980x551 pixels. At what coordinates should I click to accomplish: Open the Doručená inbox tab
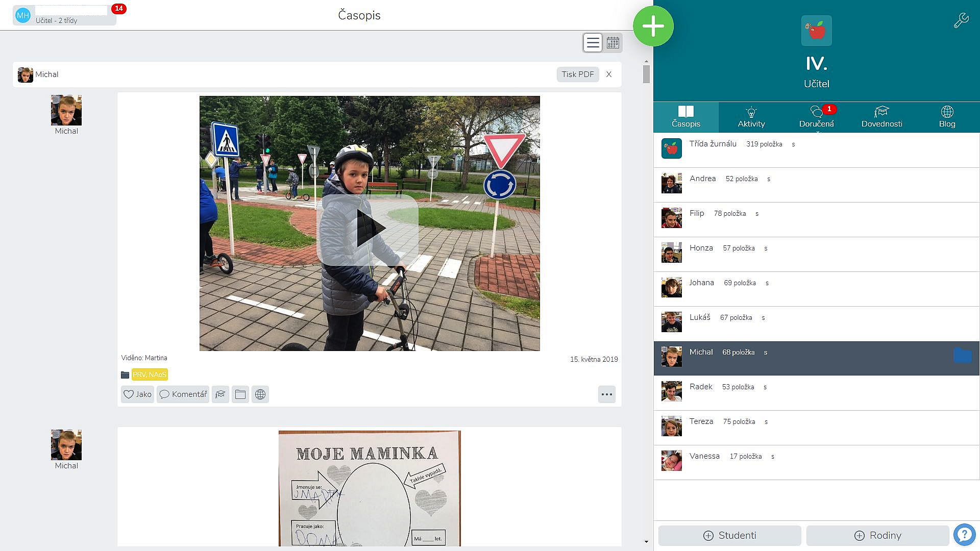[x=816, y=117]
